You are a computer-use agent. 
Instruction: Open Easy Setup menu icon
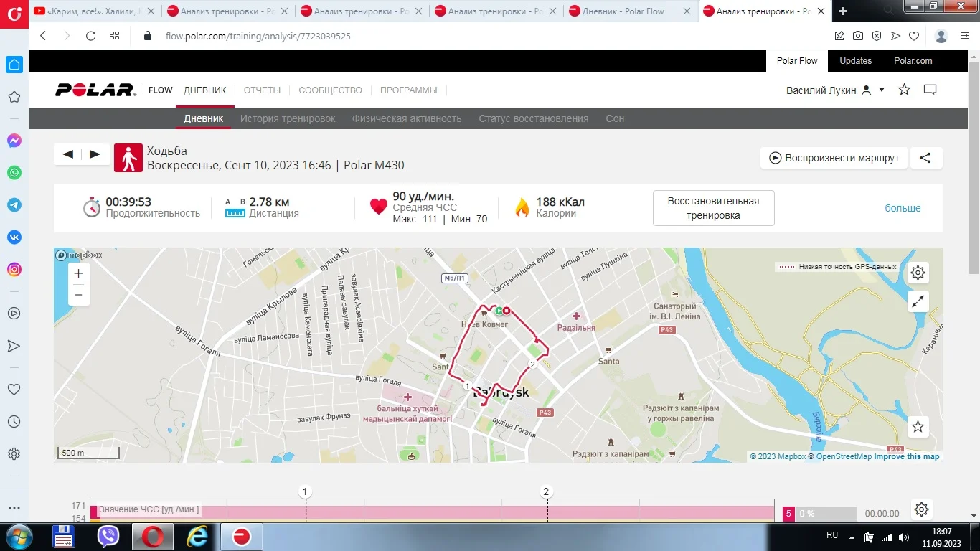pyautogui.click(x=966, y=36)
